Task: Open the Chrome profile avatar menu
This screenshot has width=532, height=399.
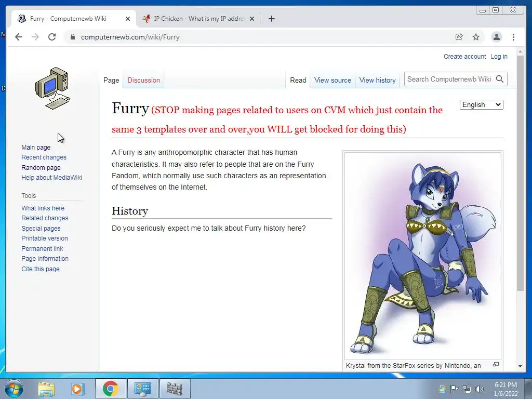Action: 496,37
